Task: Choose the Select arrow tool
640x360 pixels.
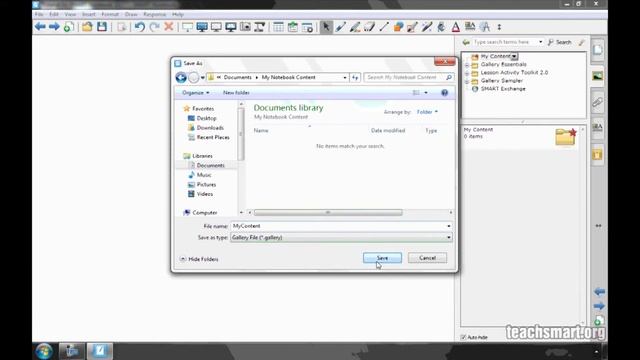Action: click(326, 27)
